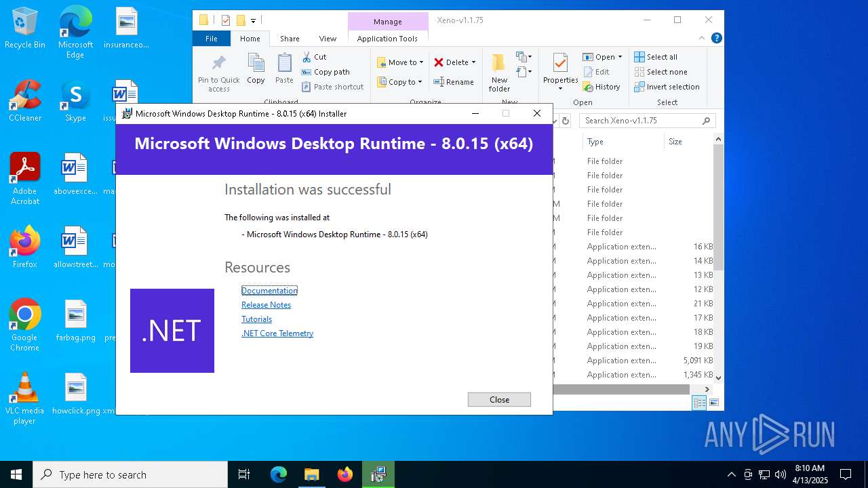Image resolution: width=868 pixels, height=488 pixels.
Task: Click the Properties icon in the title bar
Action: (226, 20)
